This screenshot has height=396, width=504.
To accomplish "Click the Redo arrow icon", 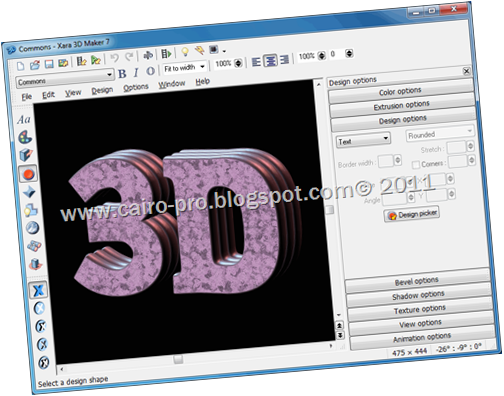I will coord(129,57).
